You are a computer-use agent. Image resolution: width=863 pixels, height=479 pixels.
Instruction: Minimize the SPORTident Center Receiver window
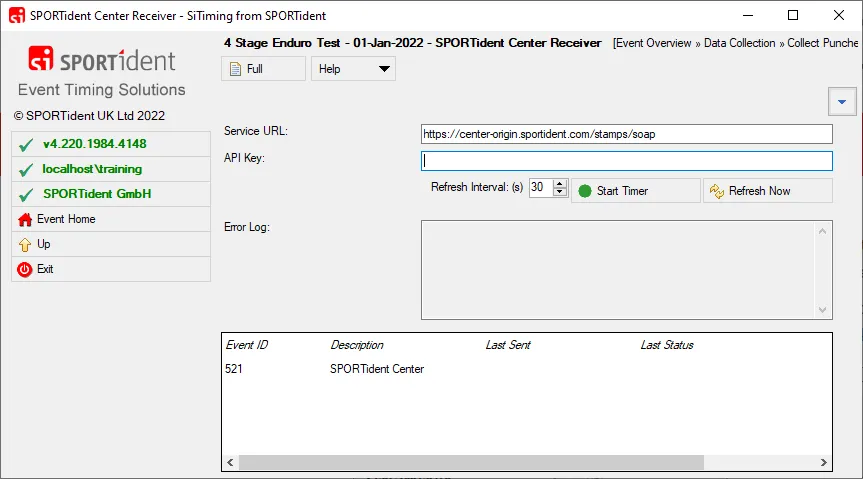pyautogui.click(x=747, y=15)
